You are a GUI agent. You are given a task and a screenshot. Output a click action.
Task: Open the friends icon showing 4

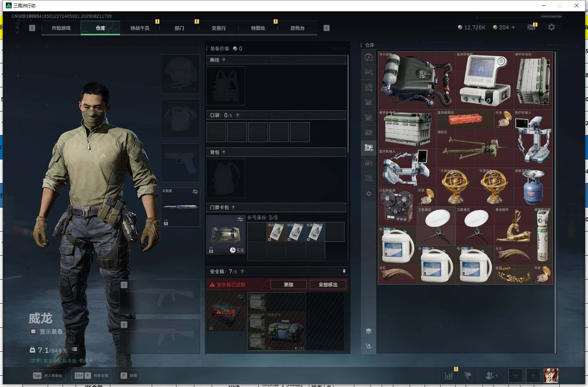[492, 375]
